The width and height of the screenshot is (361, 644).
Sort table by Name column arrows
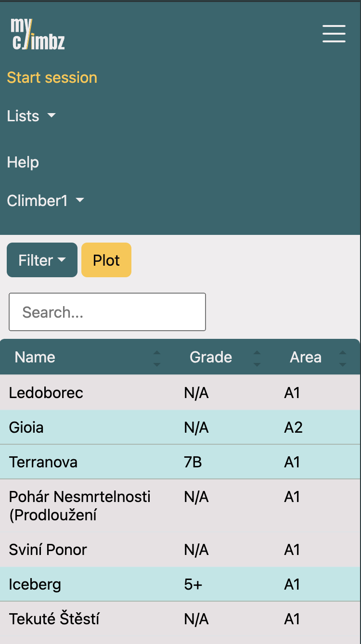point(156,358)
